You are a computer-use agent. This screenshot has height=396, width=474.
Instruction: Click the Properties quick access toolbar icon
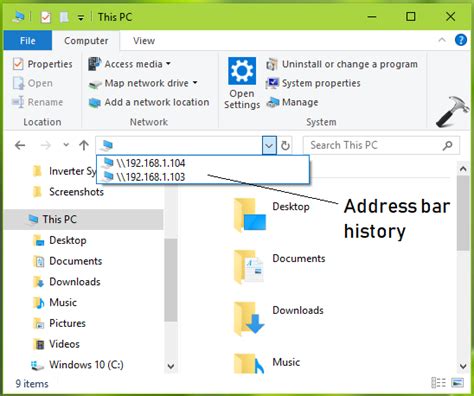[45, 17]
